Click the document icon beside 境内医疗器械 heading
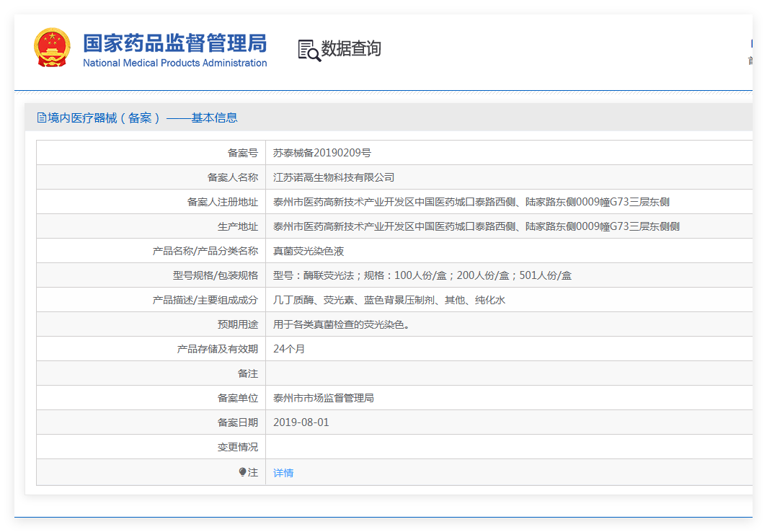 [x=42, y=118]
